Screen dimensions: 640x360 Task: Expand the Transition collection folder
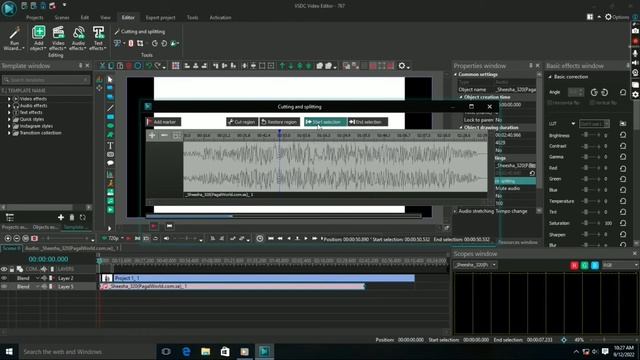click(9, 133)
